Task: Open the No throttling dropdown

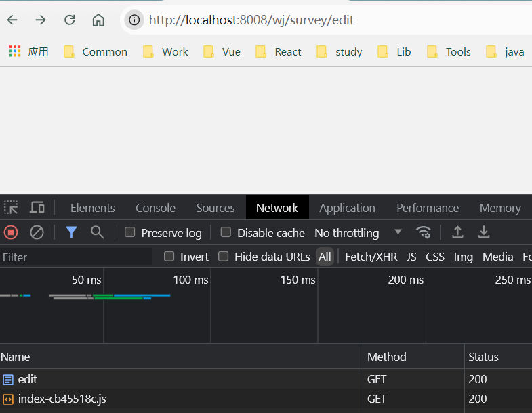Action: [x=358, y=233]
